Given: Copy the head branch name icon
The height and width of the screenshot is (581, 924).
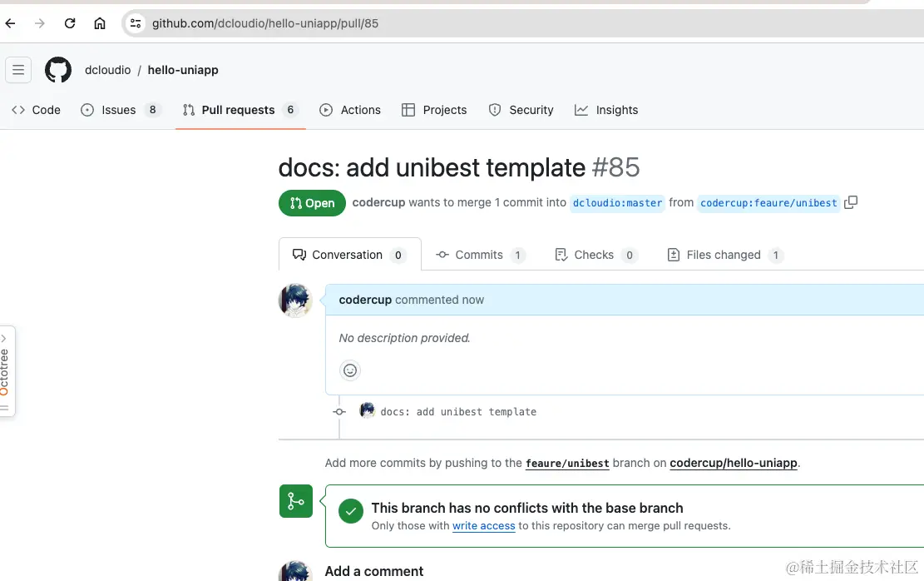Looking at the screenshot, I should pos(850,202).
